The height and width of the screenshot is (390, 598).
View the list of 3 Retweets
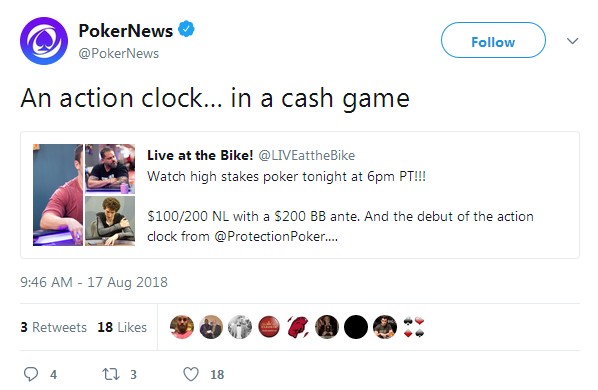click(x=53, y=327)
